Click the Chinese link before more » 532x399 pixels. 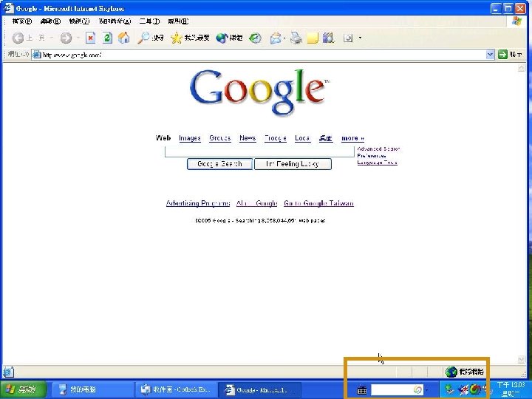coord(325,138)
